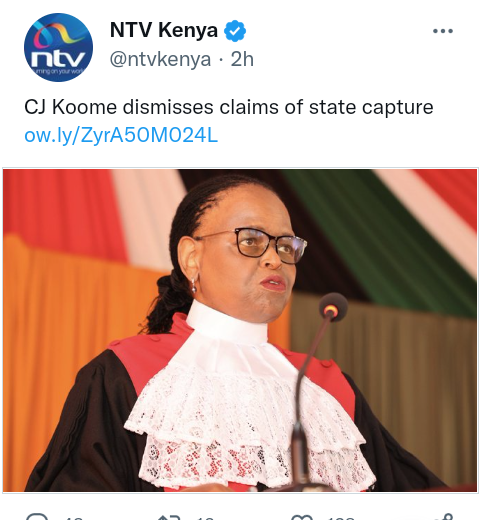Click the reply count beside comment icon
This screenshot has width=480, height=520.
tap(74, 518)
